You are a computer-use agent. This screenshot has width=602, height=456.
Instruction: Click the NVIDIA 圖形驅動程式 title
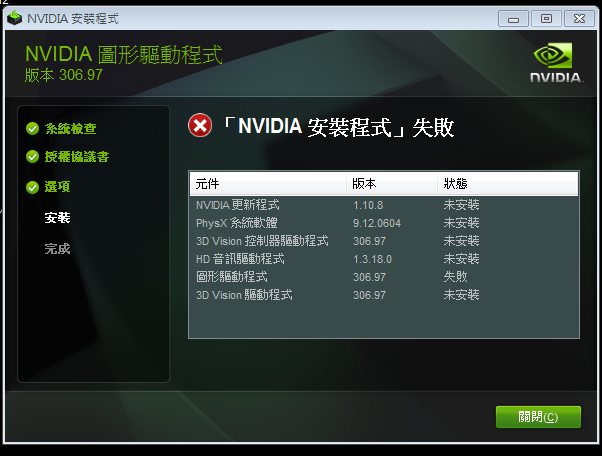coord(124,54)
